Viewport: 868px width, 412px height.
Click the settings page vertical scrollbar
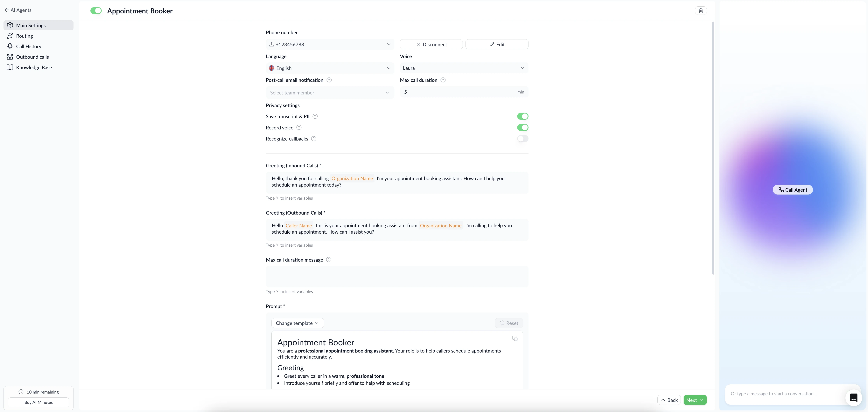tap(713, 148)
